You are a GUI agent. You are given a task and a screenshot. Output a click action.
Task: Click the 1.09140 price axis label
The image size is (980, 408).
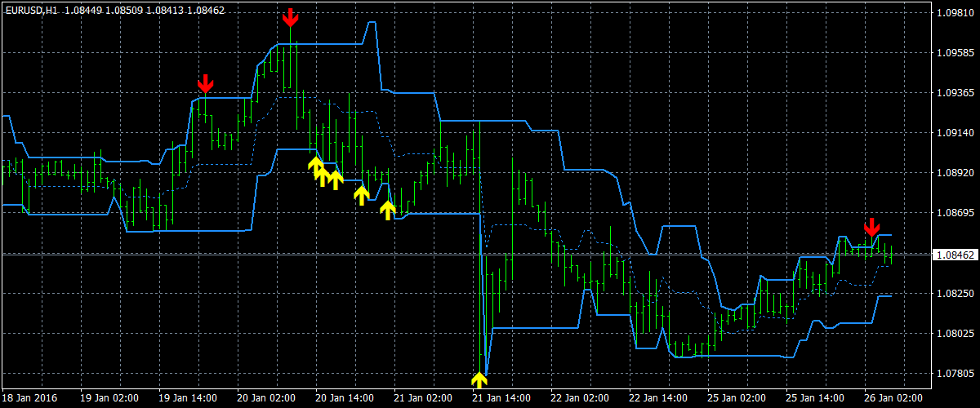[x=955, y=133]
